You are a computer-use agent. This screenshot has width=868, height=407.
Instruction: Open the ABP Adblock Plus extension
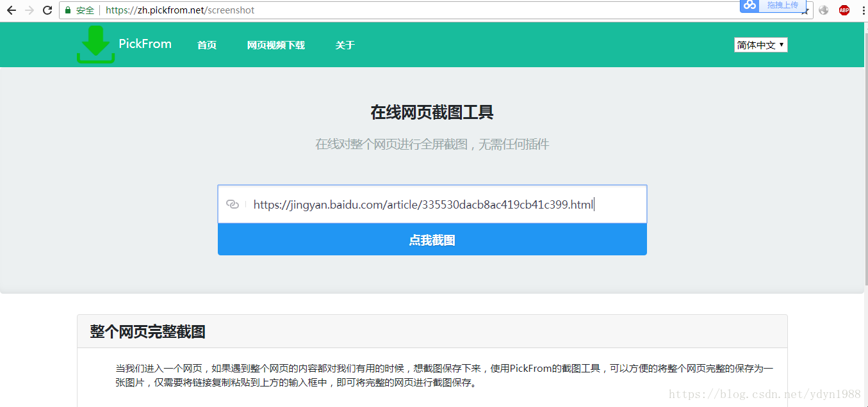point(844,10)
